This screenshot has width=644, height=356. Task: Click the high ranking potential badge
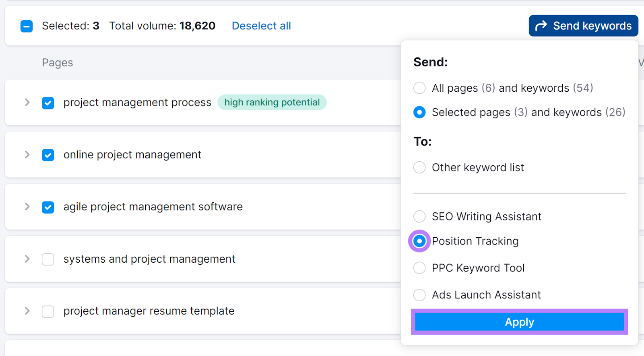[272, 102]
